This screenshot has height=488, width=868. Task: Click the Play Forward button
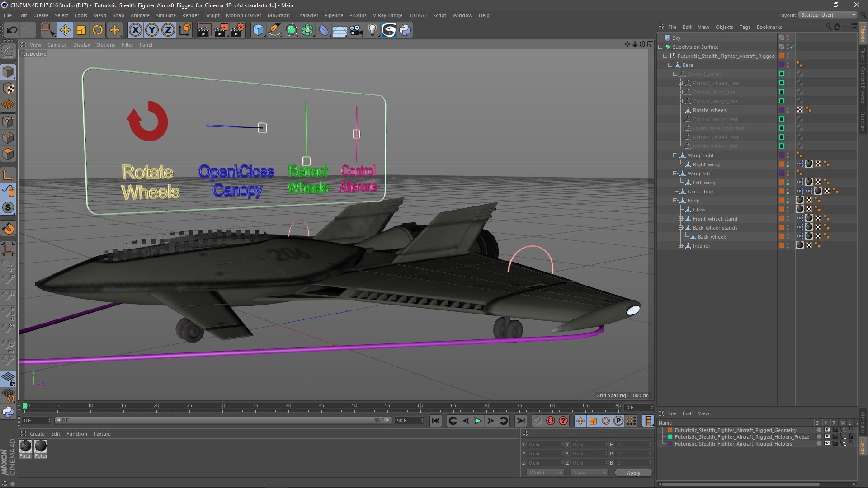[x=478, y=421]
